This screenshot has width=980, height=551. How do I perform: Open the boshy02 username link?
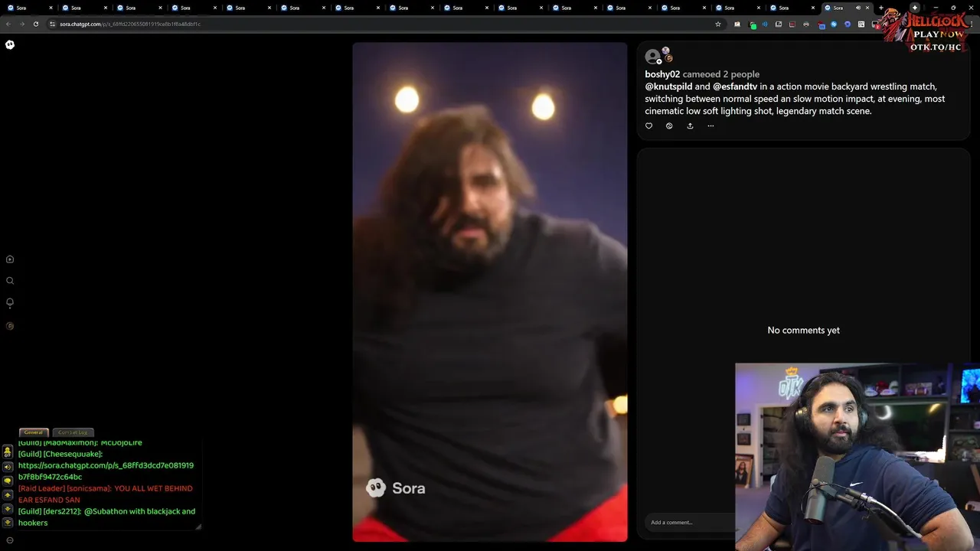pyautogui.click(x=662, y=74)
